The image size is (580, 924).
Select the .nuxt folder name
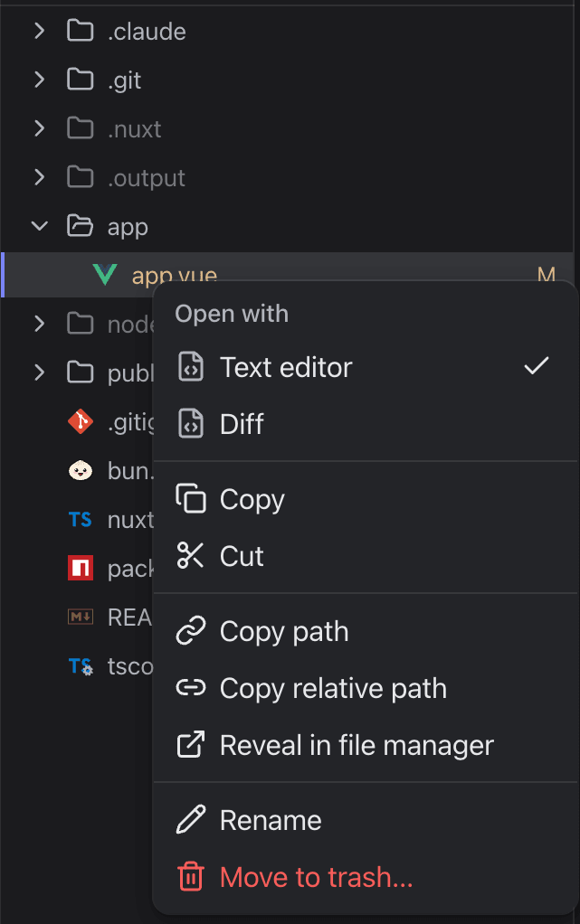[x=135, y=129]
